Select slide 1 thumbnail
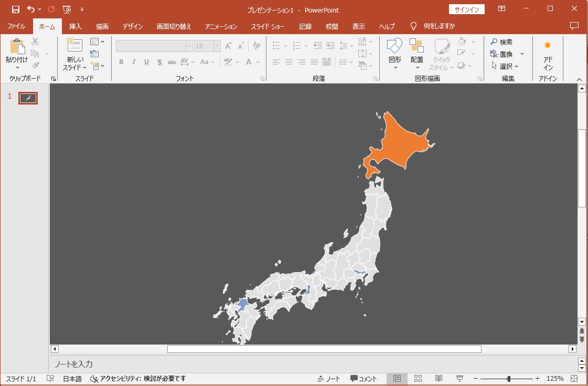Image resolution: width=588 pixels, height=386 pixels. [28, 98]
